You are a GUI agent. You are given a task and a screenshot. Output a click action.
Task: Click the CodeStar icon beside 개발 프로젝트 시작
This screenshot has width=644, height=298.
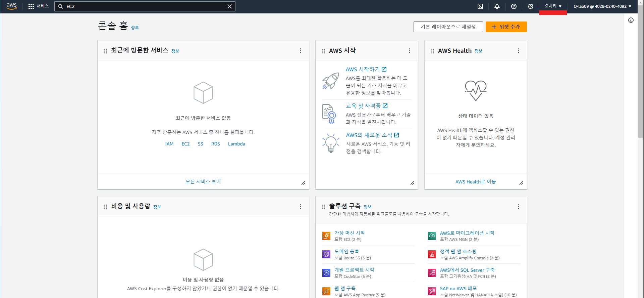[x=326, y=273]
